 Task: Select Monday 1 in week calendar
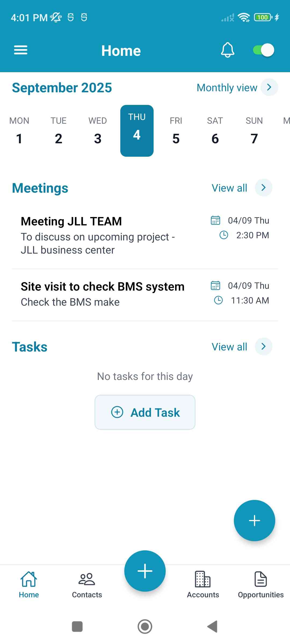tap(19, 131)
